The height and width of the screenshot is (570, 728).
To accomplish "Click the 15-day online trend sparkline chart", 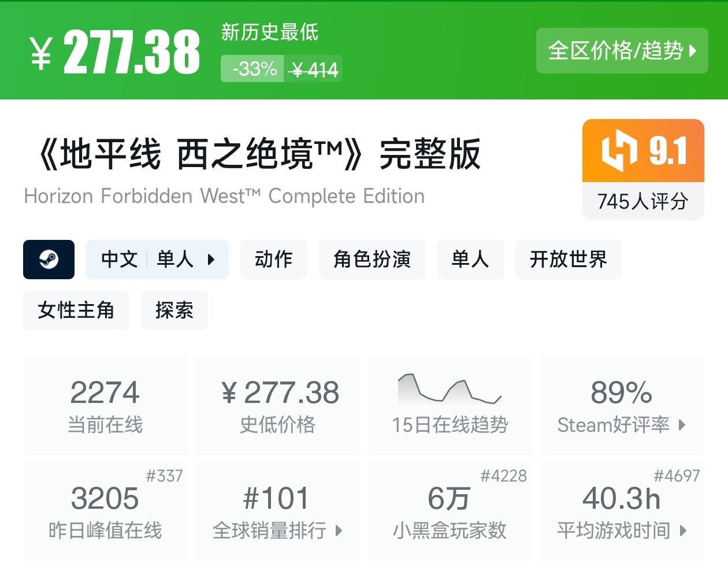I will click(x=449, y=389).
